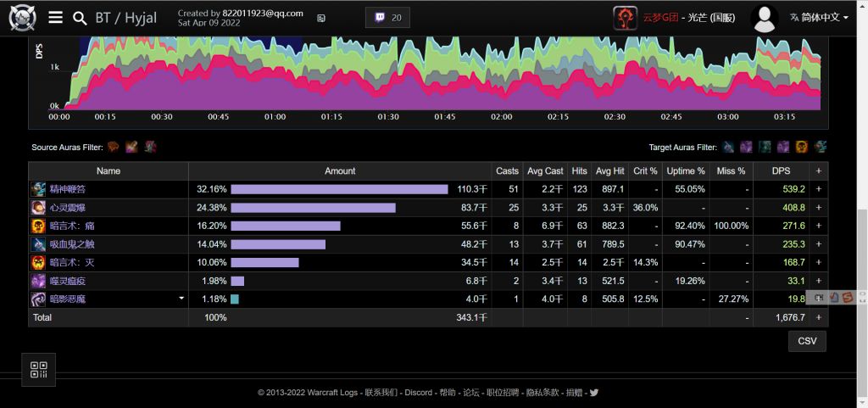This screenshot has width=868, height=408.
Task: Click the search magnifier icon
Action: [x=80, y=18]
